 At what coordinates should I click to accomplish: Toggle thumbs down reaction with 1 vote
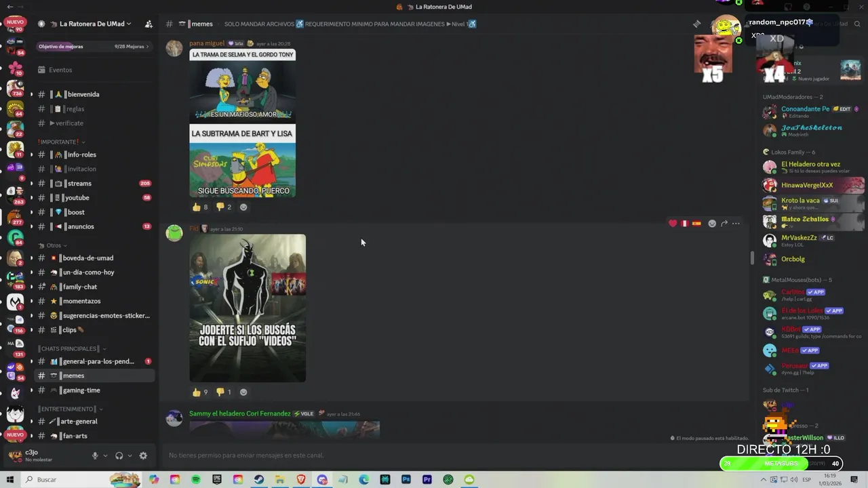click(224, 392)
